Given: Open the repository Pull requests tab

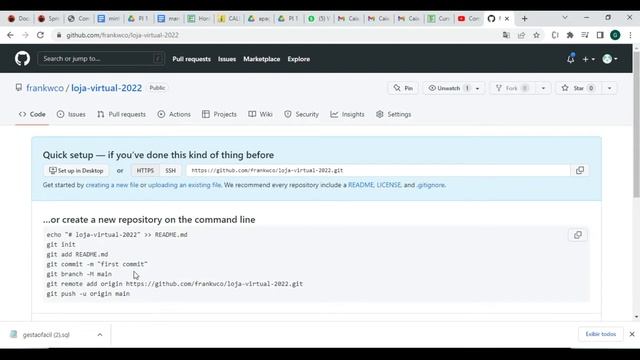Looking at the screenshot, I should pyautogui.click(x=121, y=114).
